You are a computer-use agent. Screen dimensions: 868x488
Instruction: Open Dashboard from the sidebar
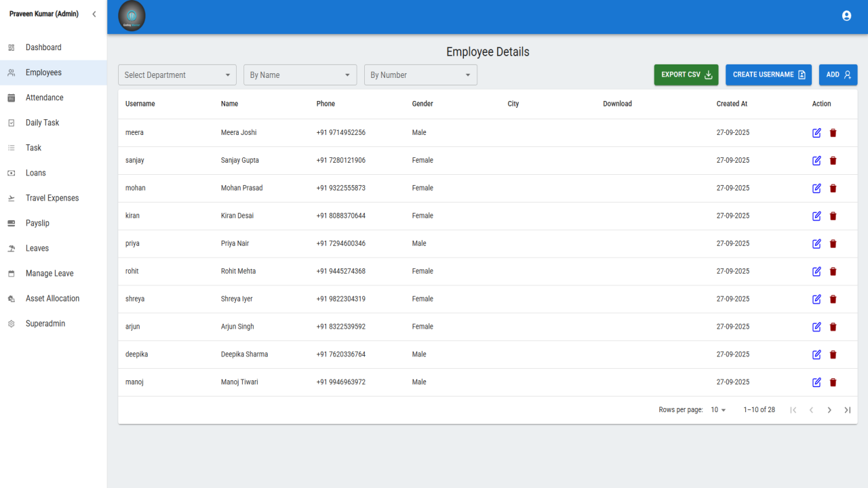(54, 47)
